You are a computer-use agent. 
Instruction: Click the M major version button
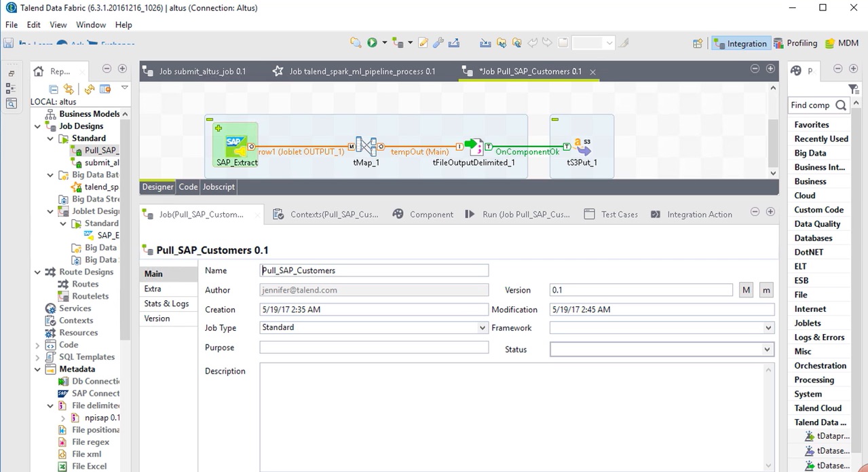746,290
